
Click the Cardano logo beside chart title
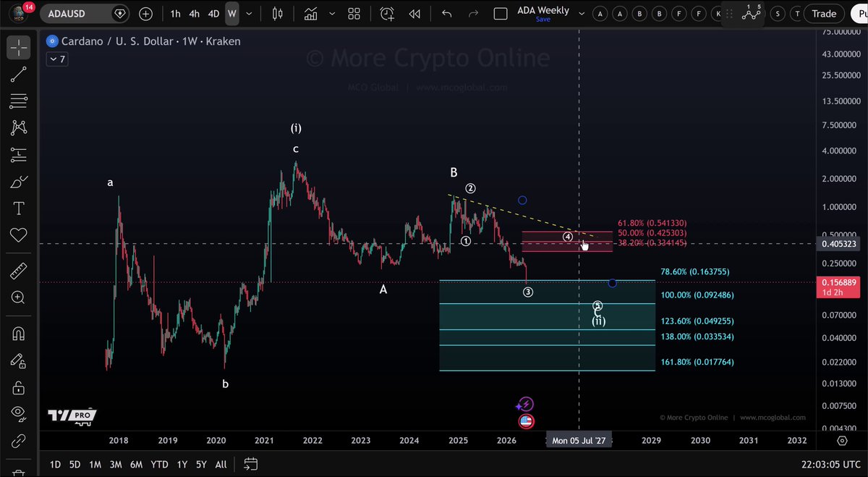tap(52, 41)
